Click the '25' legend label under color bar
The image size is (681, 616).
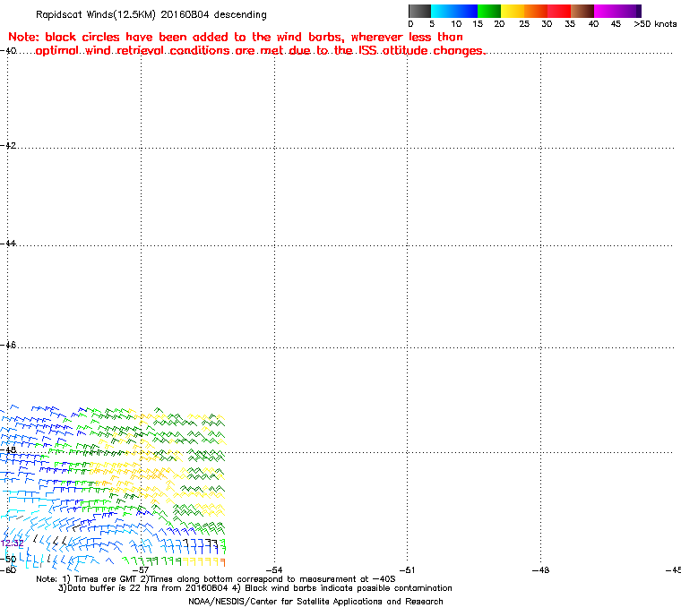[x=524, y=24]
